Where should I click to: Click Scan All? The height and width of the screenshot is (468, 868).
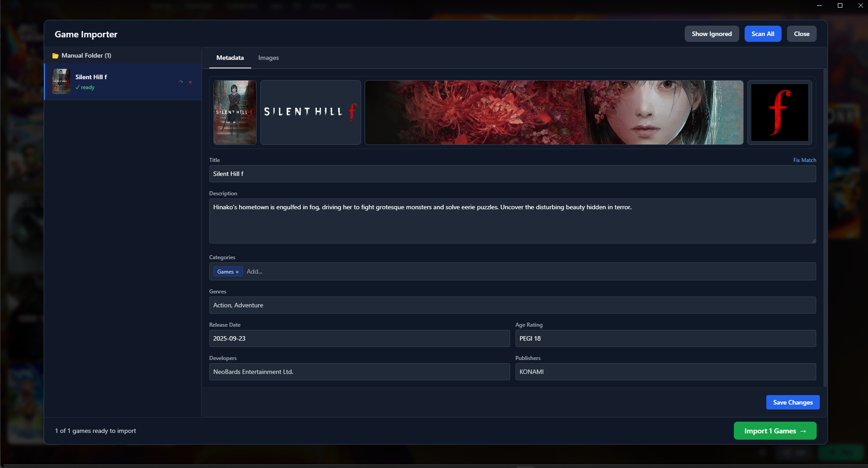coord(763,34)
